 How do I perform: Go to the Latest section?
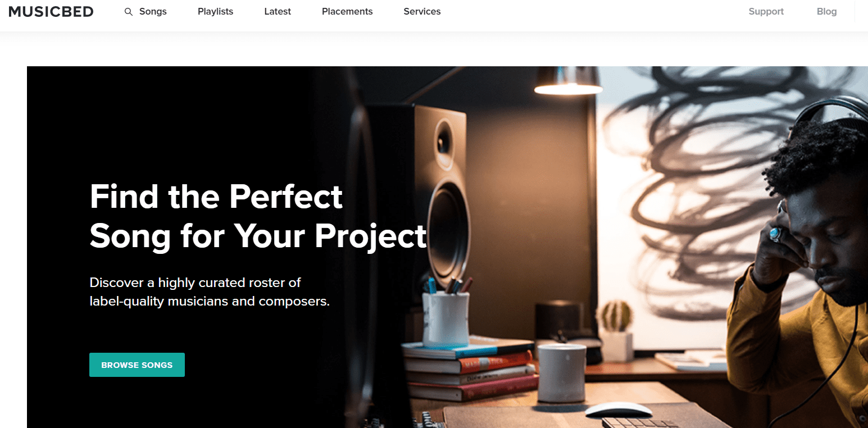click(278, 11)
